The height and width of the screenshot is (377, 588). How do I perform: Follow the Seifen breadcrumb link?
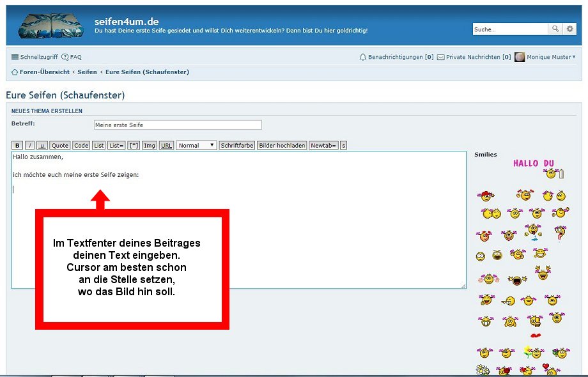87,72
